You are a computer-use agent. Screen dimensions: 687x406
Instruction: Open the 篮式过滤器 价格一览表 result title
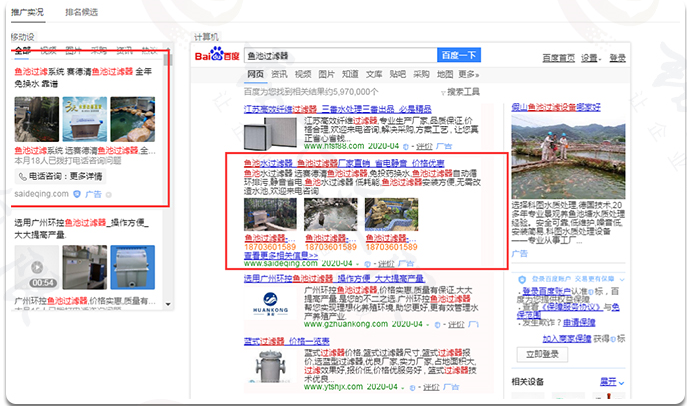287,341
